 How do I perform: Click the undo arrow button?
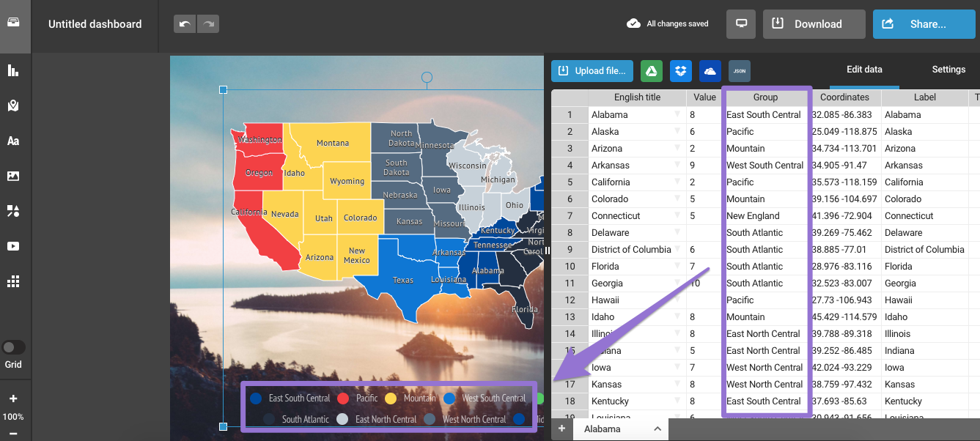pyautogui.click(x=185, y=24)
